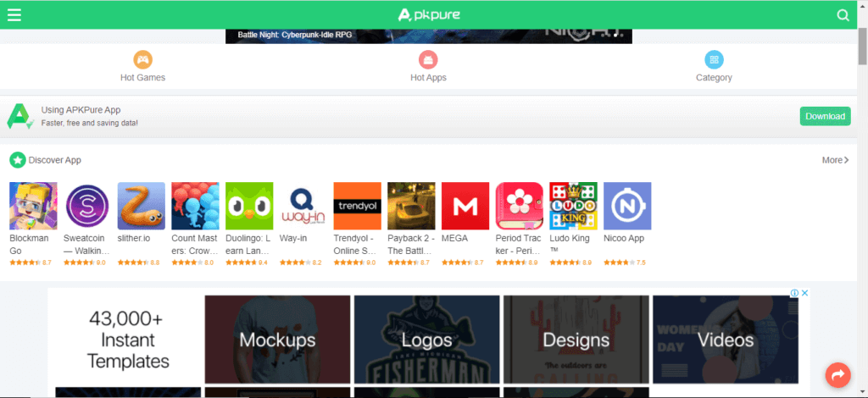Screen dimensions: 868x398
Task: Click the APKPure logo in header
Action: 434,14
